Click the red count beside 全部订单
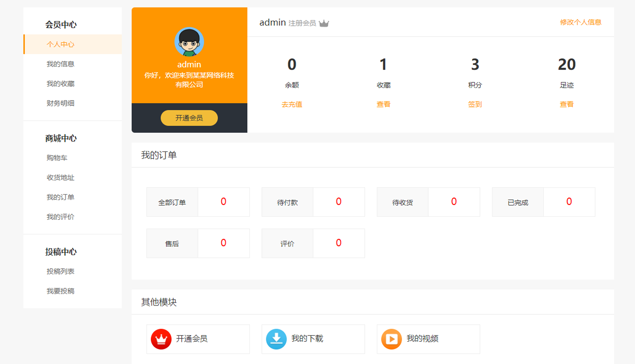The height and width of the screenshot is (364, 635). coord(224,201)
